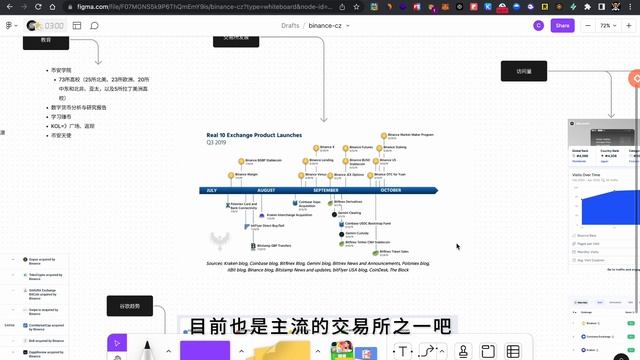Click the user avatar C
The height and width of the screenshot is (360, 640).
[538, 26]
